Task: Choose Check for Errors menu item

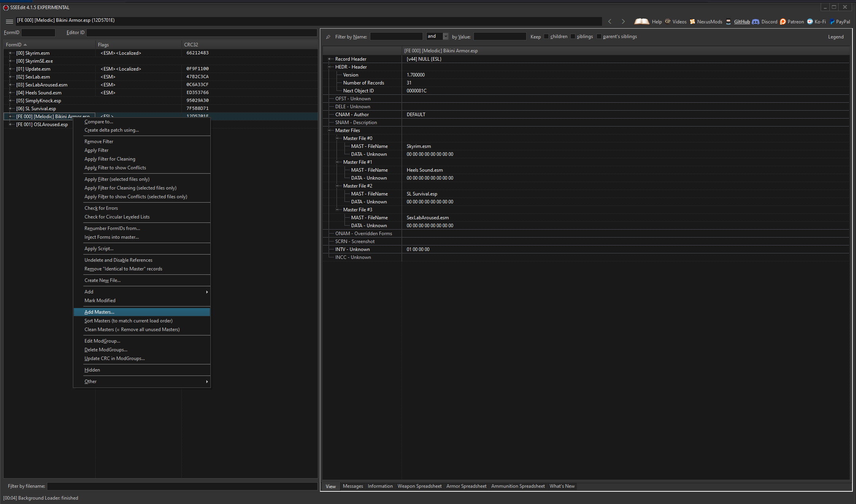Action: pos(142,208)
